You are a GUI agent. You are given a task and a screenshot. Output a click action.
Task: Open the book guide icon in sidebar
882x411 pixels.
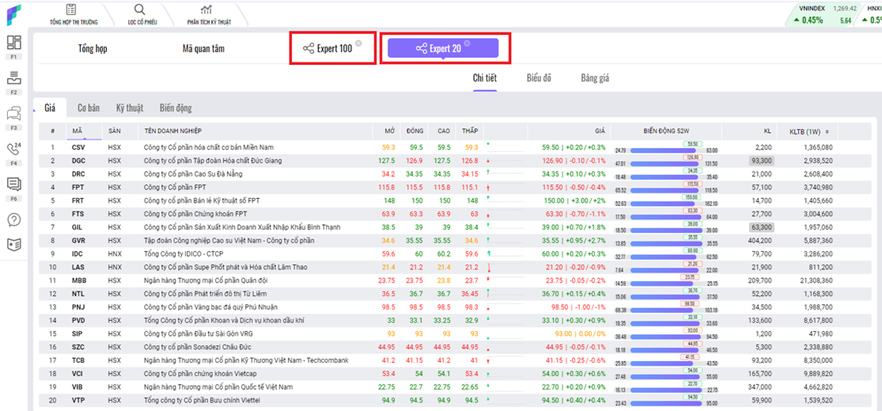coord(14,243)
